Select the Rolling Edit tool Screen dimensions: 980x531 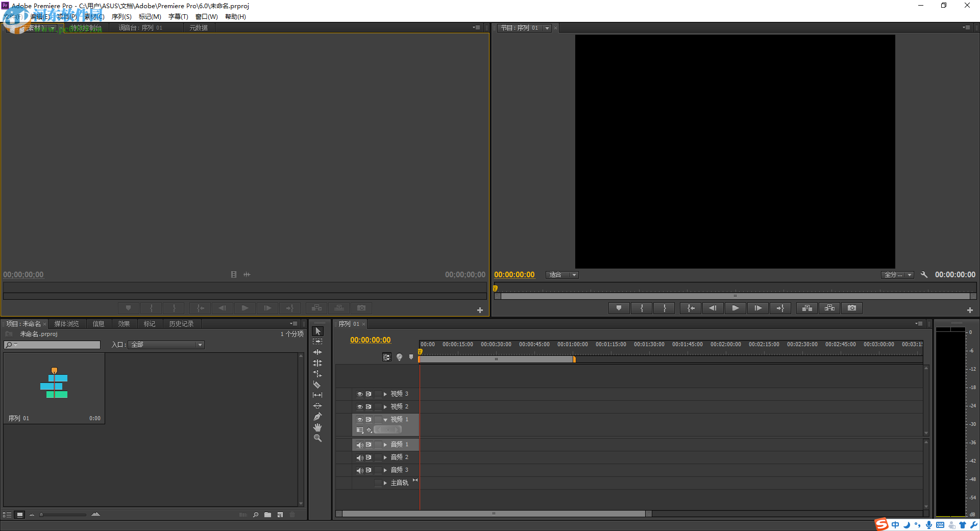click(317, 363)
